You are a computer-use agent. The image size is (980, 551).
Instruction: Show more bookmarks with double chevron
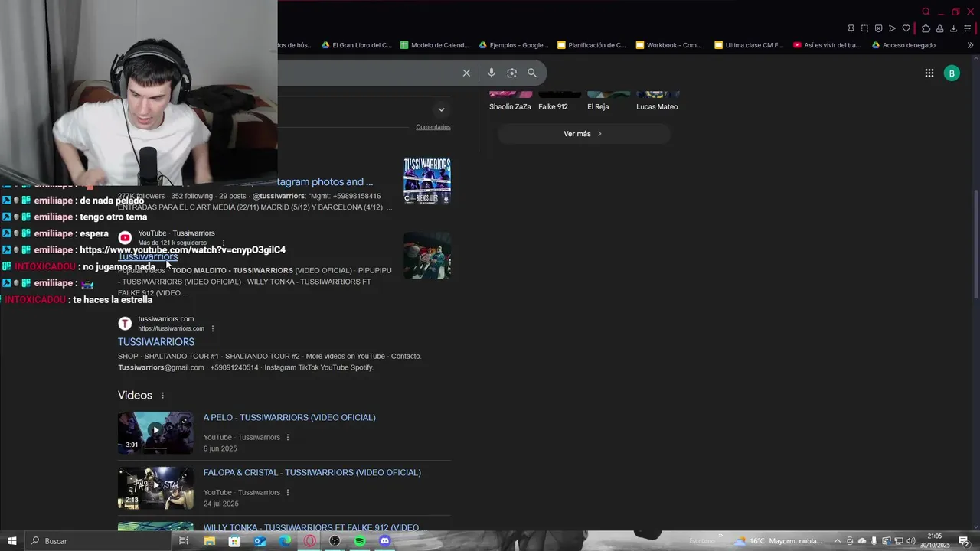click(970, 45)
